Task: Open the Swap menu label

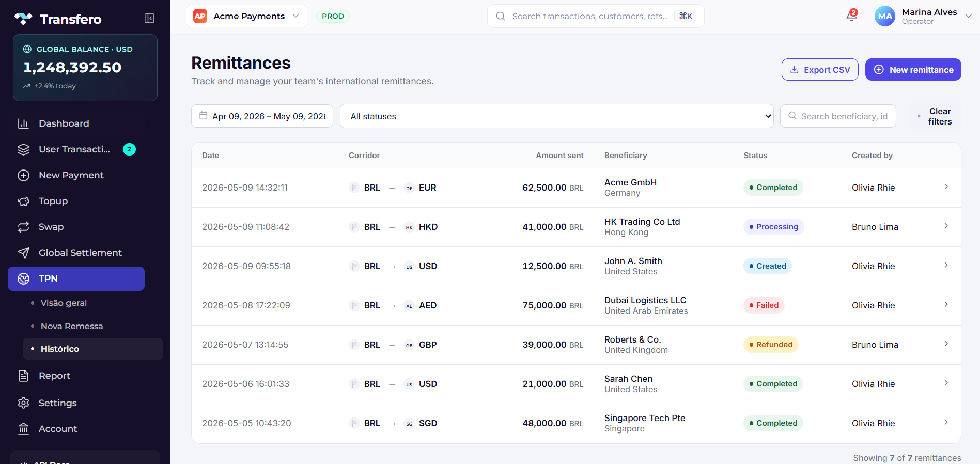Action: pyautogui.click(x=51, y=227)
